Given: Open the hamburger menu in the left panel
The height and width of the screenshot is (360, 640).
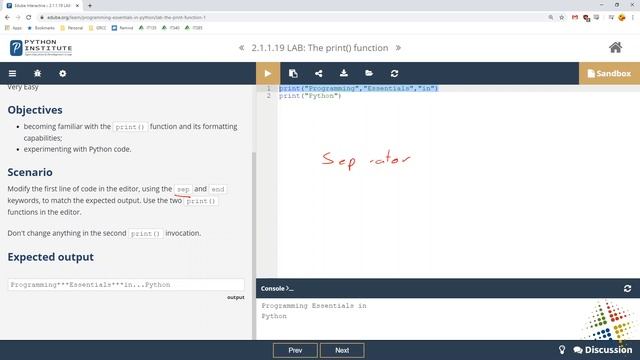Looking at the screenshot, I should click(x=12, y=73).
